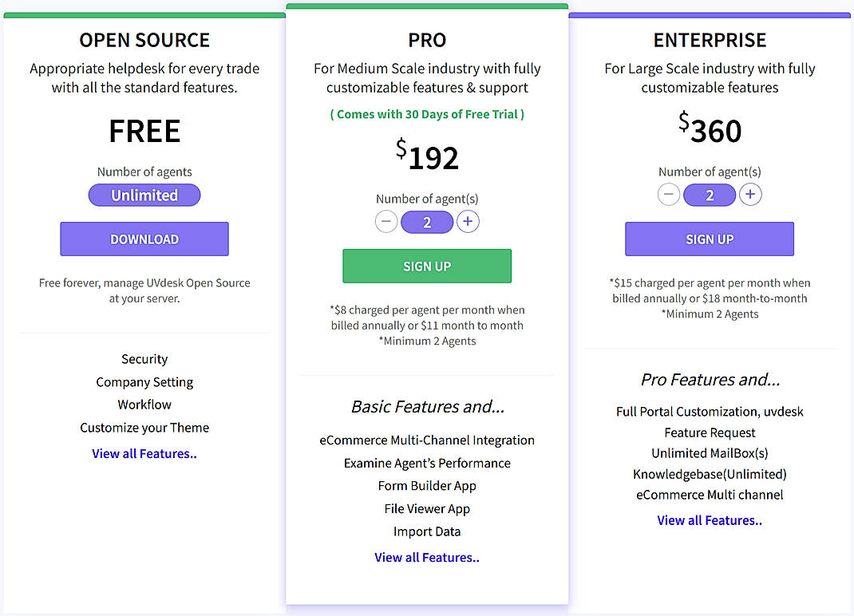Click Feature Request under Enterprise features
Viewport: 854px width, 616px height.
709,432
